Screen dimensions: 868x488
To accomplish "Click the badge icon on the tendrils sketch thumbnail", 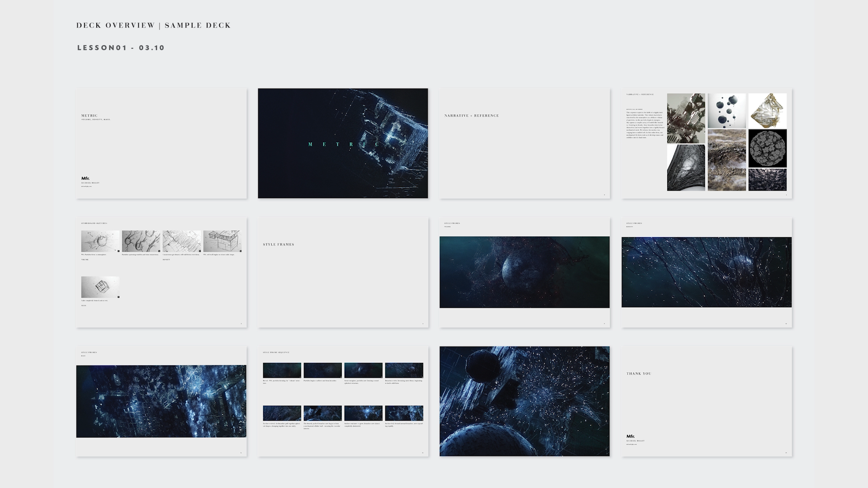I will [x=159, y=251].
